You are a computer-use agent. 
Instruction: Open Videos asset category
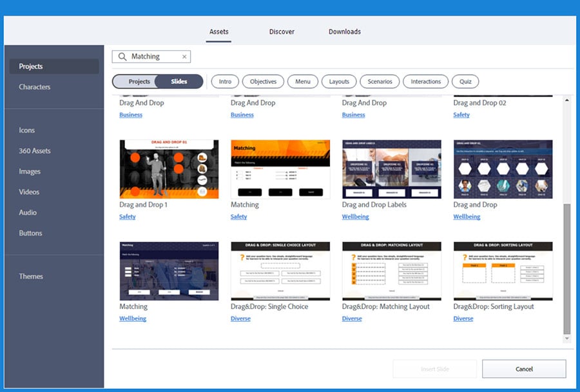click(29, 192)
